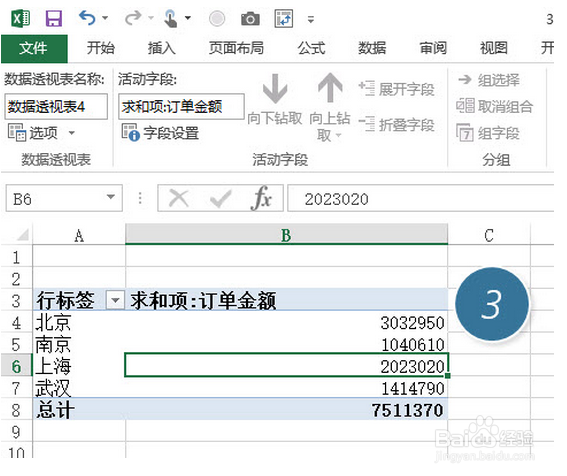Screen dimensions: 567x476
Task: Select column A header
Action: (79, 235)
